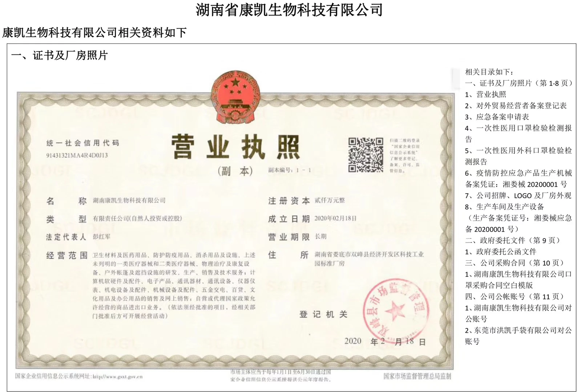Click the entry 3、应急备案申请表
577x392 pixels.
point(497,117)
